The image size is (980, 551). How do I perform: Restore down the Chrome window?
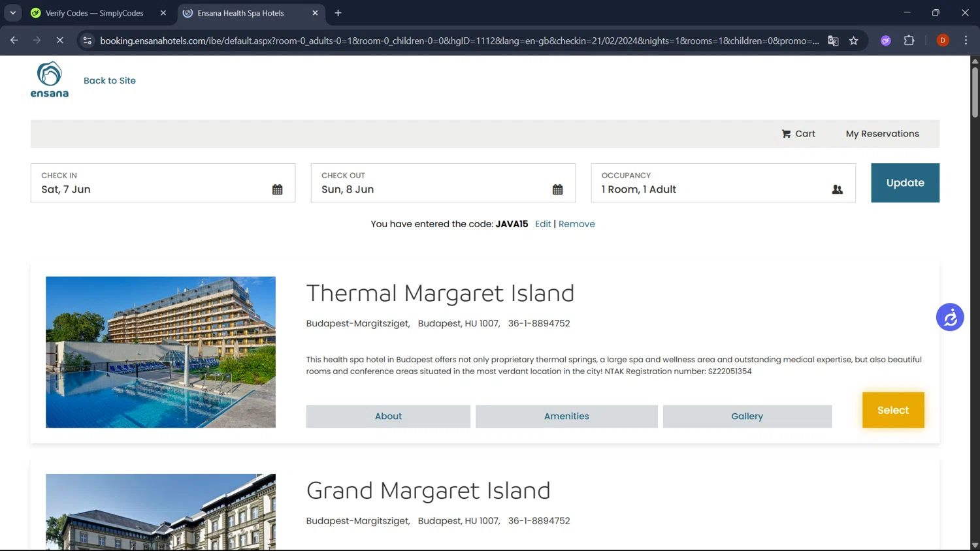[936, 12]
